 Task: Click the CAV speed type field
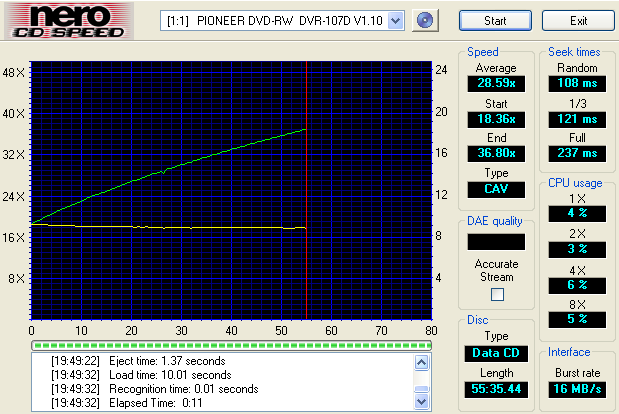(x=496, y=189)
